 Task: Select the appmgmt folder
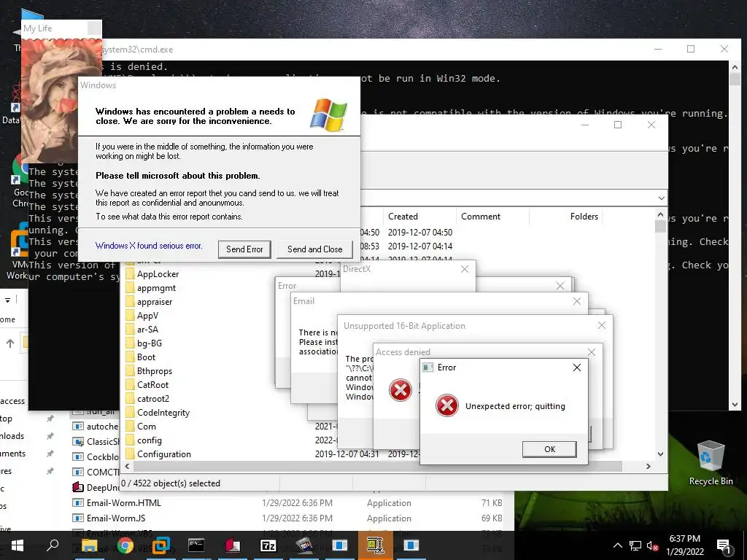(x=156, y=287)
